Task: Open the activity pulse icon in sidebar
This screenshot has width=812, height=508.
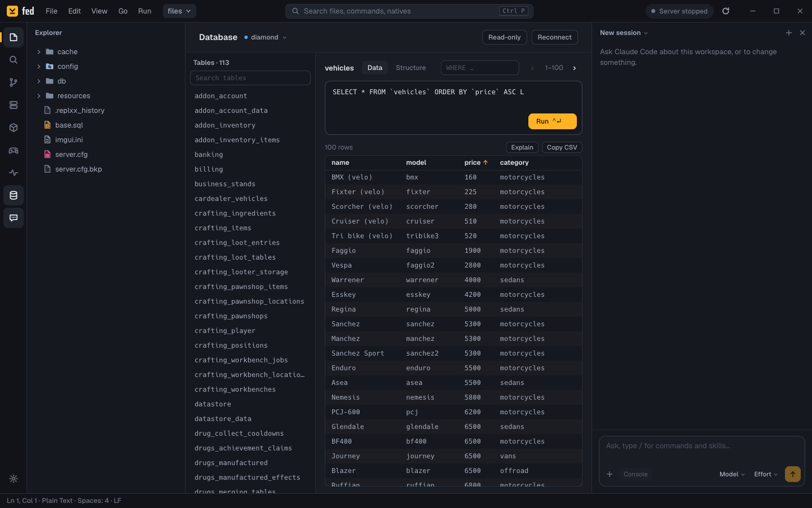Action: [14, 173]
